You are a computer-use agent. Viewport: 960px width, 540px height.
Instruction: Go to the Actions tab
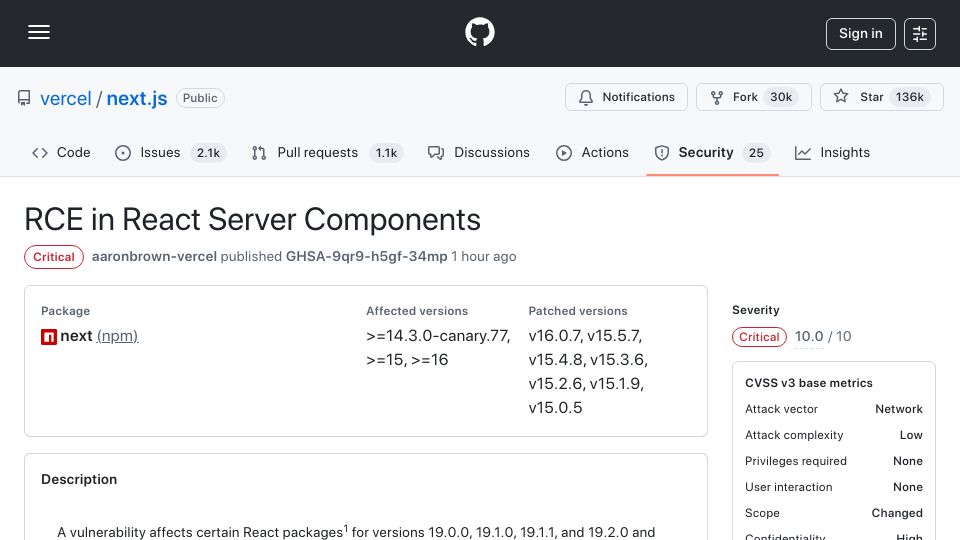tap(592, 152)
